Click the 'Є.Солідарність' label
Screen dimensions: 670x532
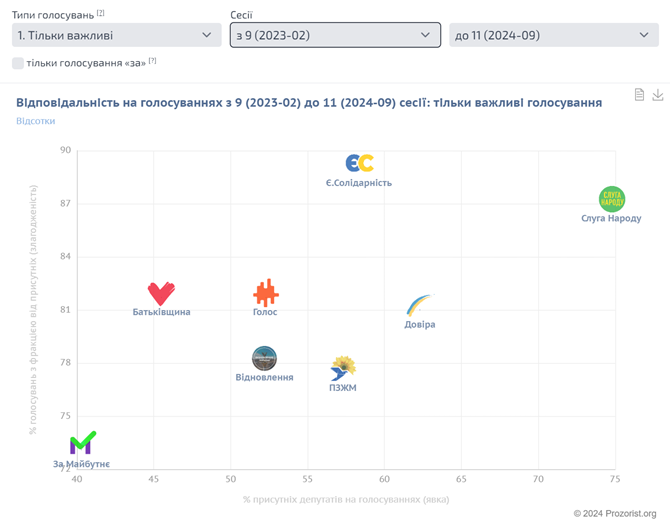359,183
